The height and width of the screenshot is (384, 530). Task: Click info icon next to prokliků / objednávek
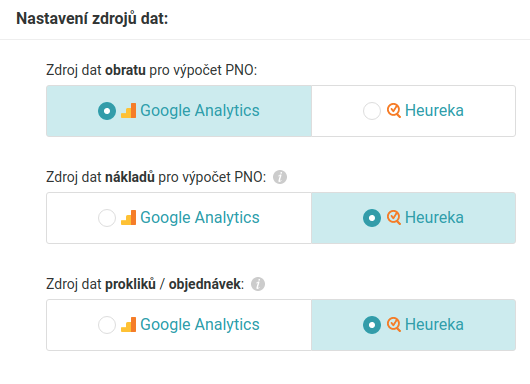(x=258, y=284)
